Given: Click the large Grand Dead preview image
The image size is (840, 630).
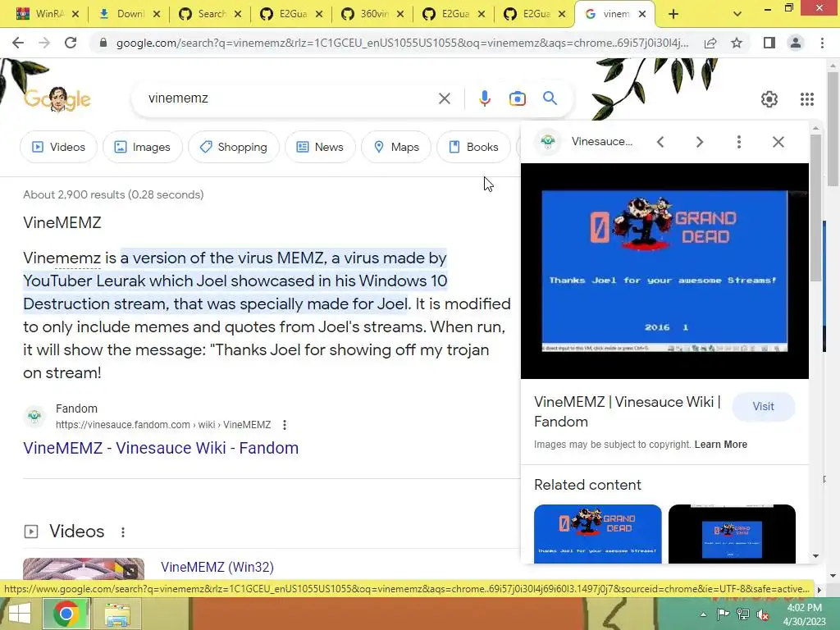Looking at the screenshot, I should [x=664, y=271].
